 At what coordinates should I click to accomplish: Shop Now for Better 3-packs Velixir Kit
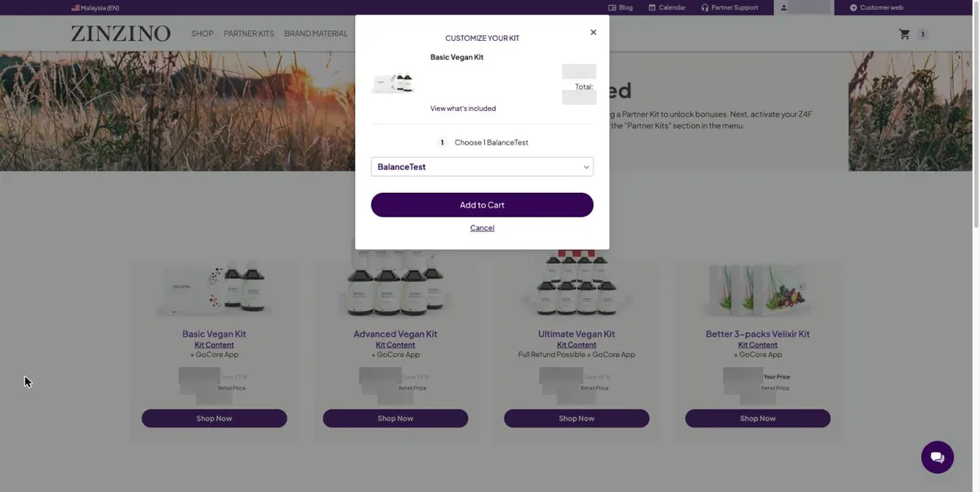[758, 418]
